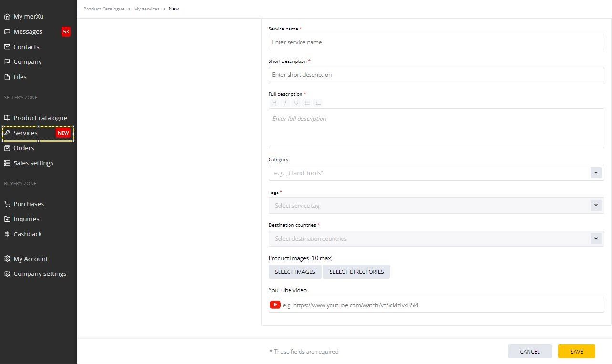Click the My merXu home icon
The height and width of the screenshot is (364, 612).
click(7, 16)
